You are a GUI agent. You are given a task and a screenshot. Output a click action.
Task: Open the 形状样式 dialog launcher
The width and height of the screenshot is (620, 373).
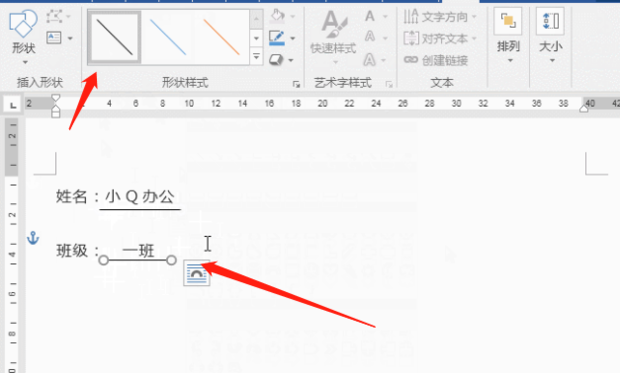296,84
